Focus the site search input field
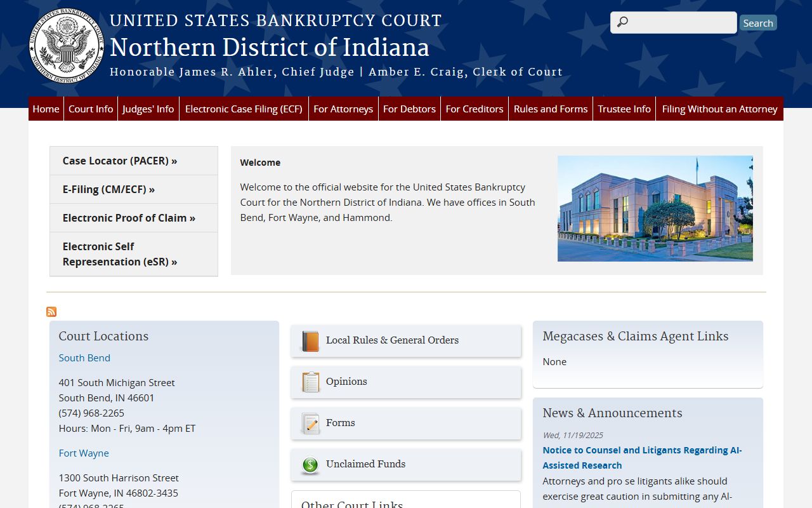 [674, 22]
